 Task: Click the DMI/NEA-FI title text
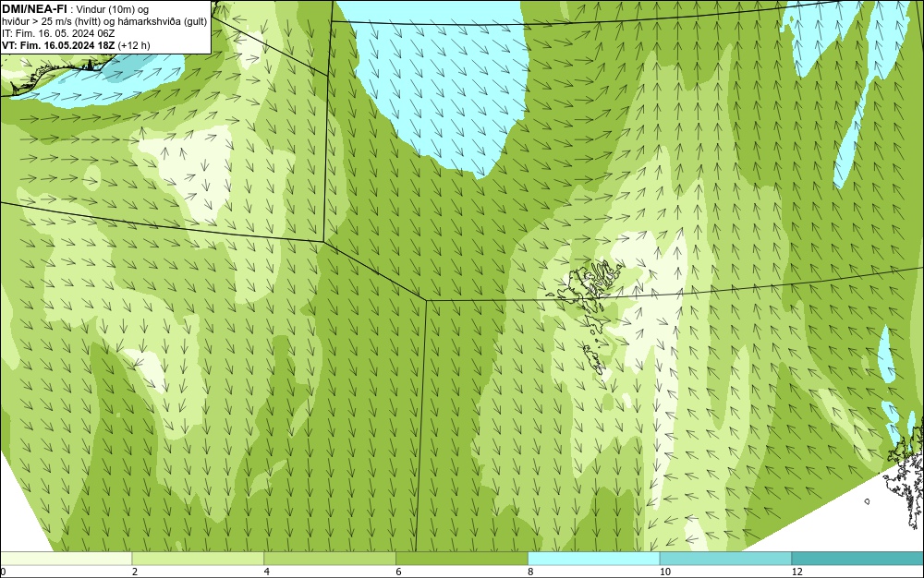(x=33, y=9)
